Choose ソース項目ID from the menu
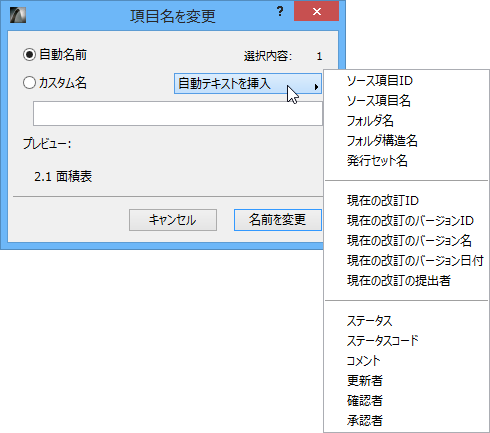This screenshot has height=433, width=490. [x=406, y=81]
